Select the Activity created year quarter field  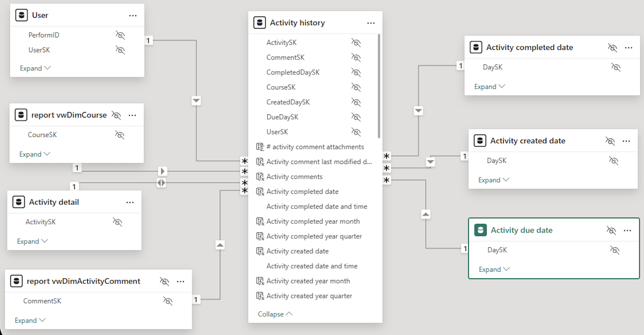click(x=309, y=296)
